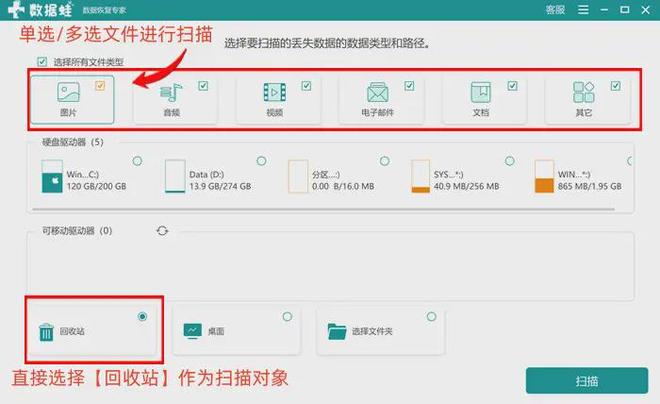Click the 桌面 desktop monitor icon
This screenshot has height=404, width=660.
(x=193, y=331)
